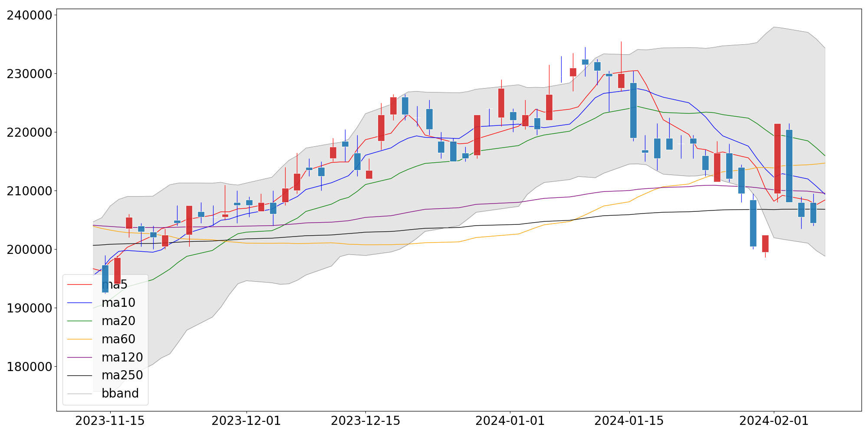868x434 pixels.
Task: Click the 2023-11-15 x-axis date label
Action: point(110,421)
